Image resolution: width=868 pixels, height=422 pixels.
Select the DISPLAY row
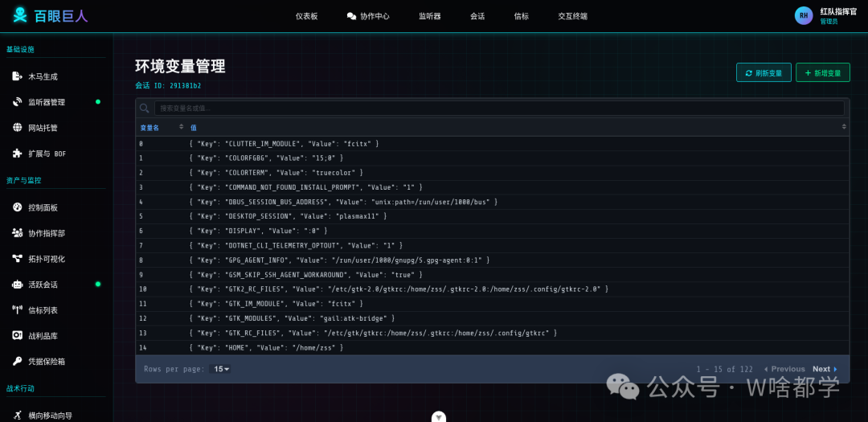[x=493, y=231]
